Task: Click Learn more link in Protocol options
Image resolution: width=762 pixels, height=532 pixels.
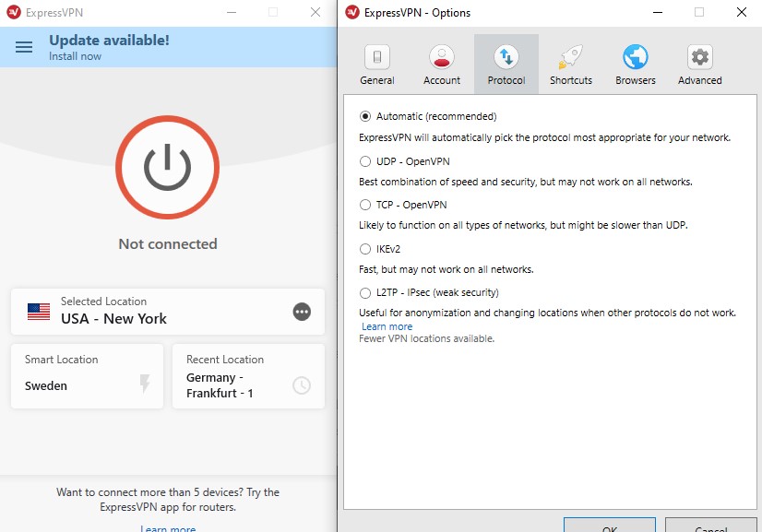Action: pyautogui.click(x=387, y=326)
